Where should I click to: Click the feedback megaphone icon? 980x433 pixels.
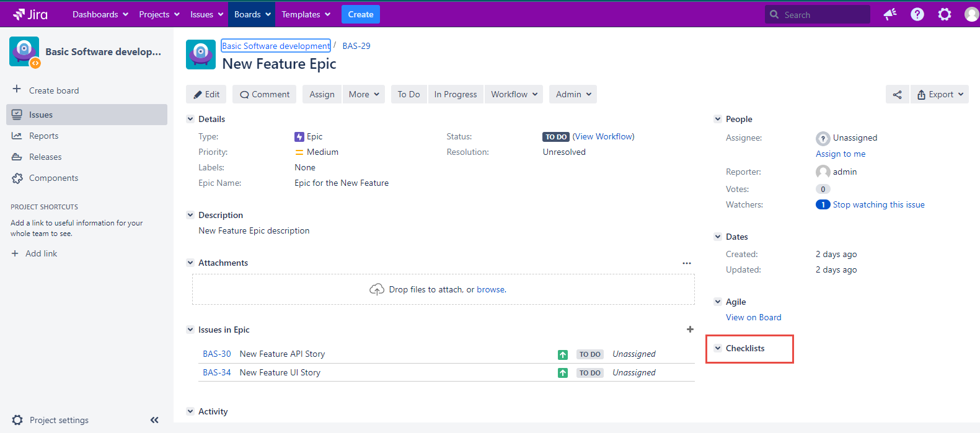tap(890, 14)
